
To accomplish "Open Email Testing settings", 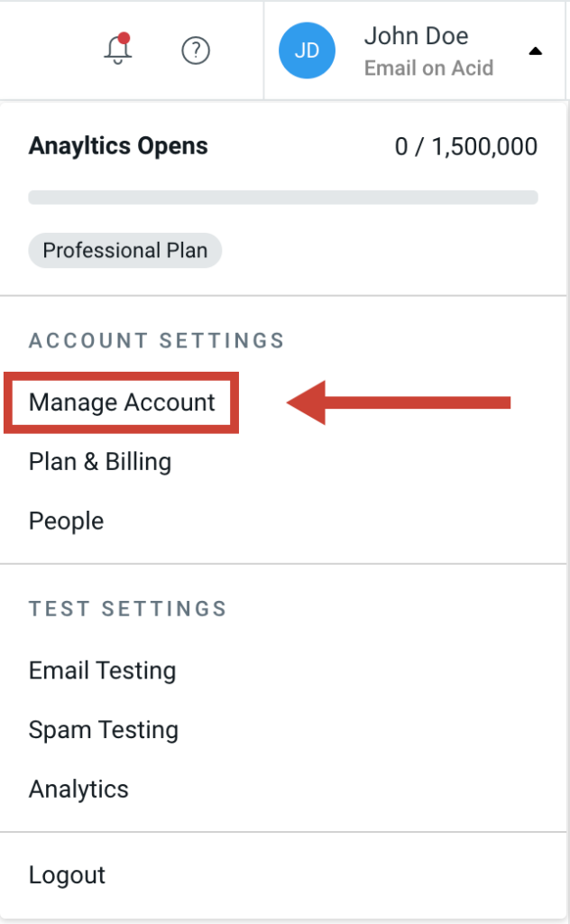I will click(x=103, y=670).
